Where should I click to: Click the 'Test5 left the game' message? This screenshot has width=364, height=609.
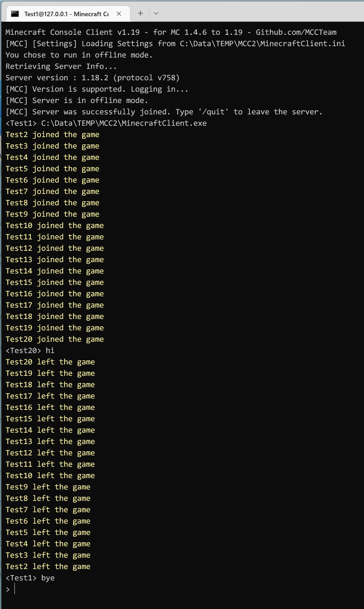coord(48,532)
